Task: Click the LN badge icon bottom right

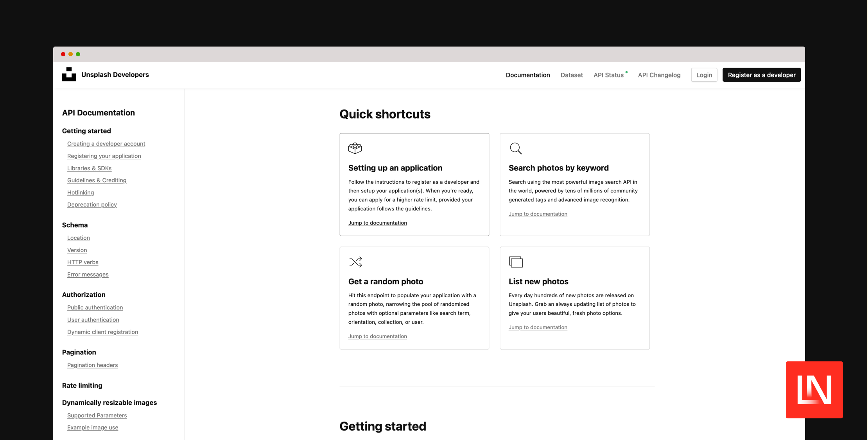Action: point(815,390)
